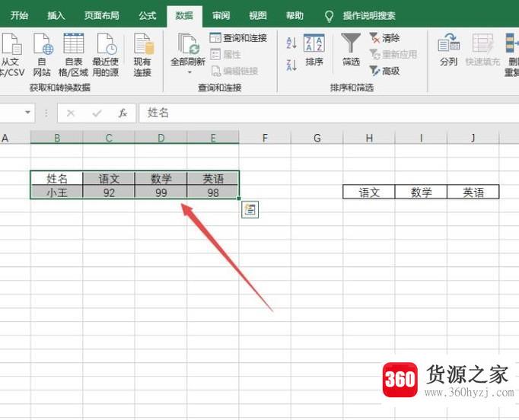Select column E header

coord(213,138)
